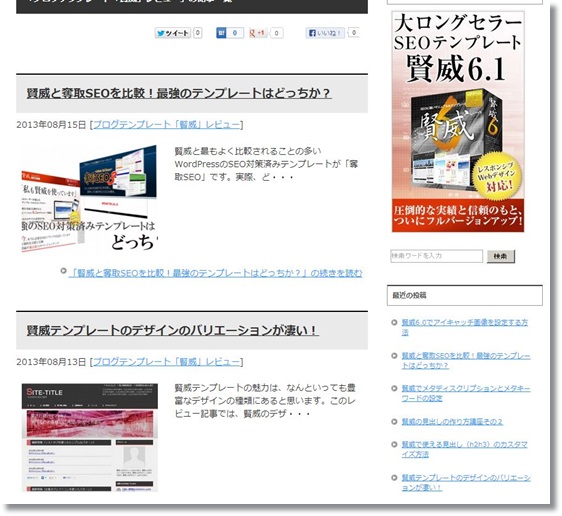Click the 賢威6.1 SEO template banner

click(x=458, y=121)
